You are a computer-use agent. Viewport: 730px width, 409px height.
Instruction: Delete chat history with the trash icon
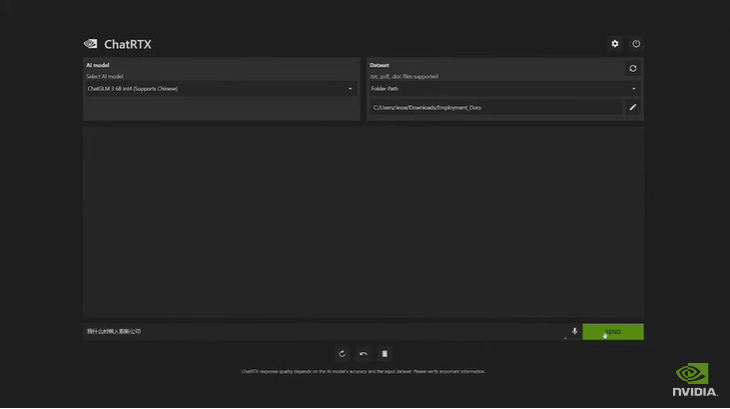click(x=385, y=354)
